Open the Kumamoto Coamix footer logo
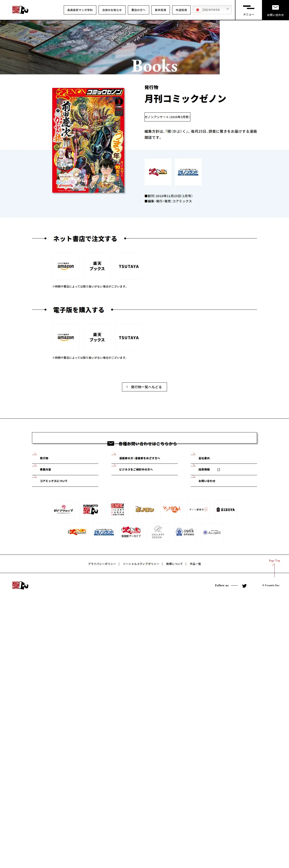Screen dimensions: 289x868 tap(90, 509)
